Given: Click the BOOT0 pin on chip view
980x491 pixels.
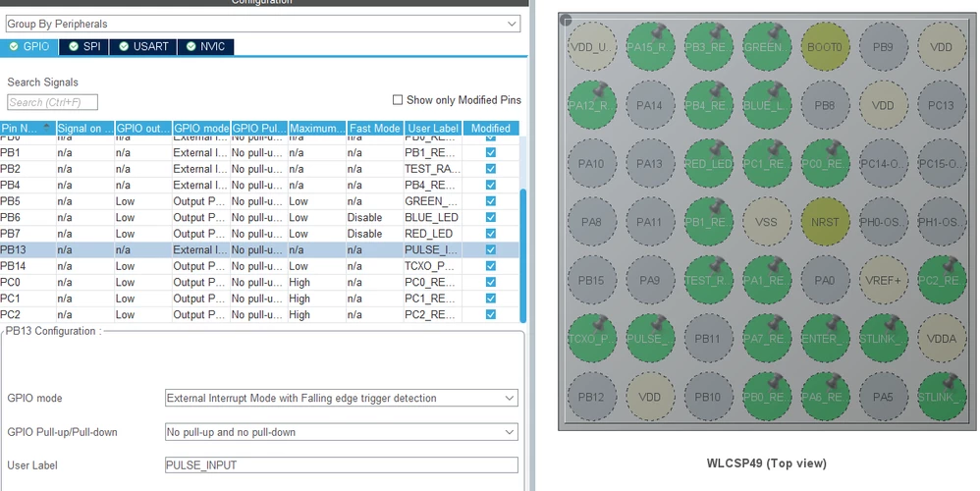Looking at the screenshot, I should [x=825, y=47].
